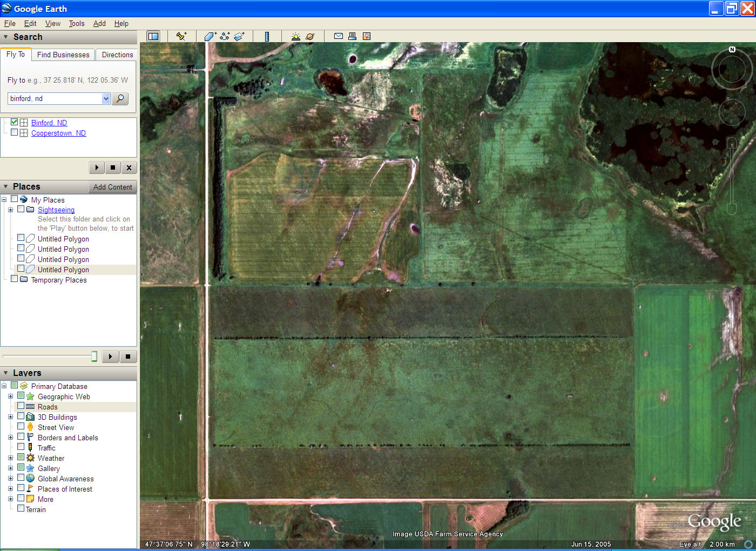
Task: Switch to Find Businesses tab
Action: tap(63, 55)
